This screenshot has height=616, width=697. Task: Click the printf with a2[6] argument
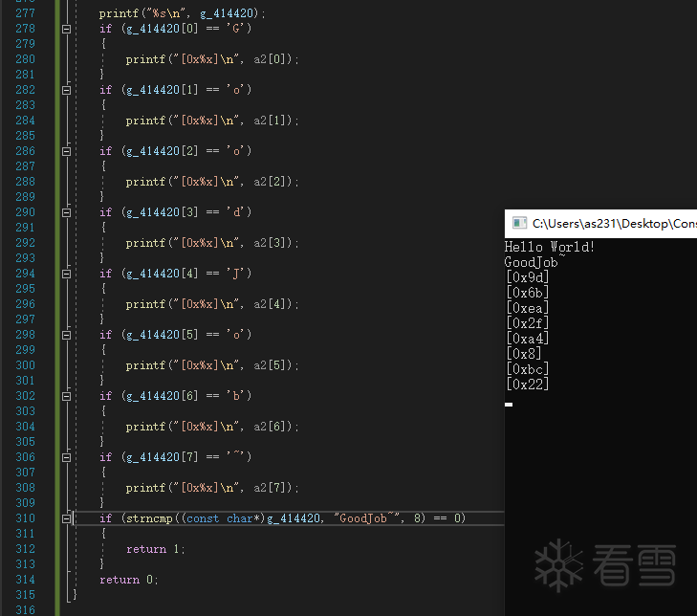coord(212,427)
